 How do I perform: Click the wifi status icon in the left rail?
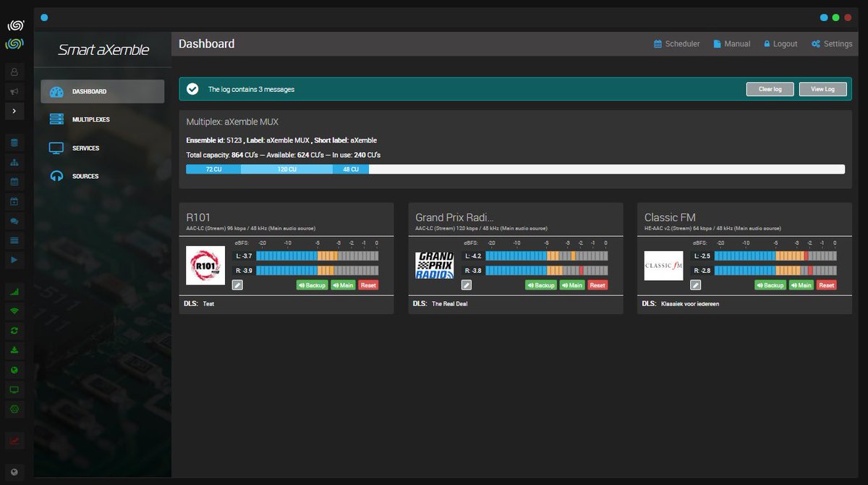pos(15,311)
